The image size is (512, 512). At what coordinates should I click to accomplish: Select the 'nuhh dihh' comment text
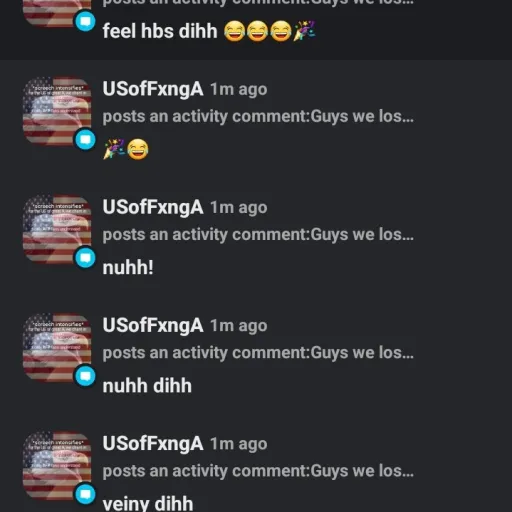(147, 386)
